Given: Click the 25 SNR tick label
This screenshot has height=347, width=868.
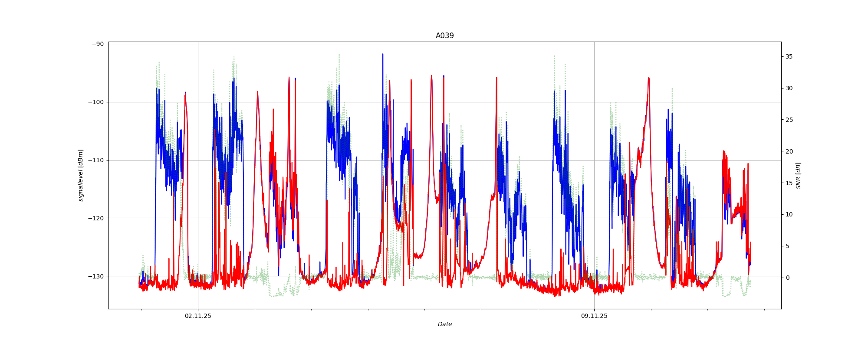Looking at the screenshot, I should 789,120.
